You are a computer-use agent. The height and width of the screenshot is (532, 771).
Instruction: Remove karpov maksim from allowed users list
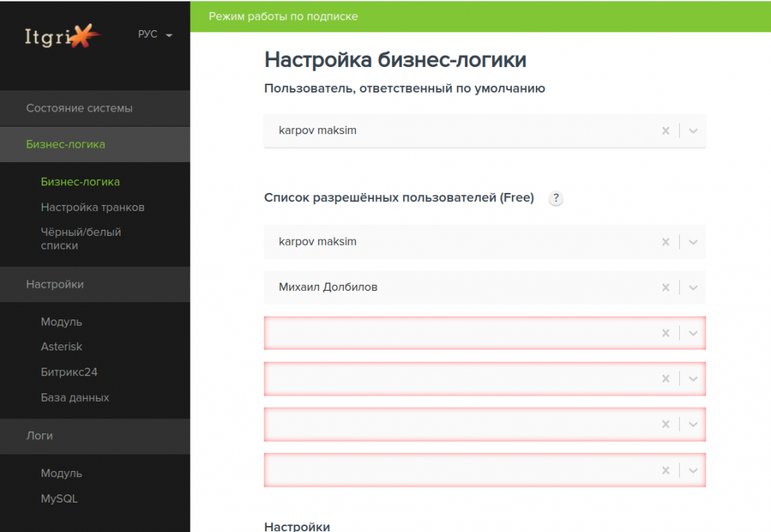[x=665, y=242]
